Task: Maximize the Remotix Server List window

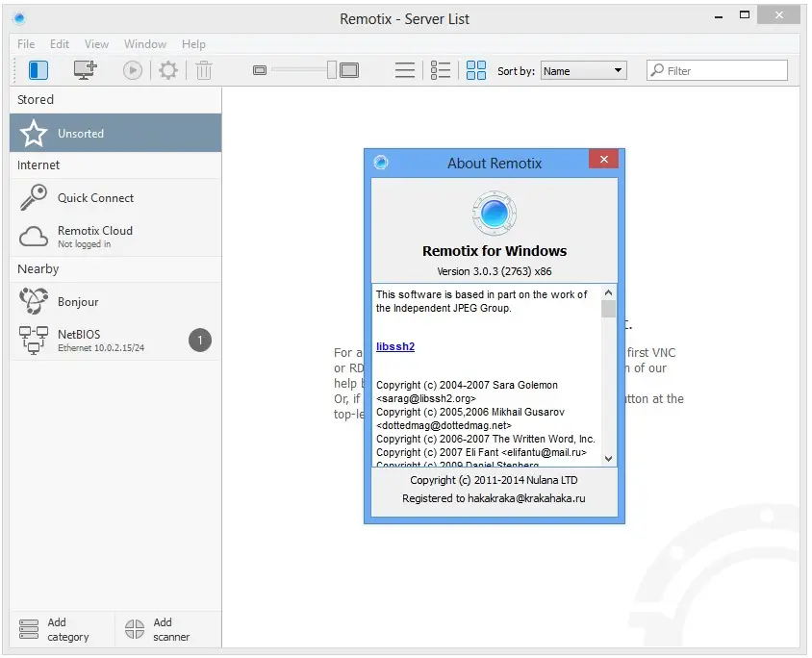Action: [745, 15]
